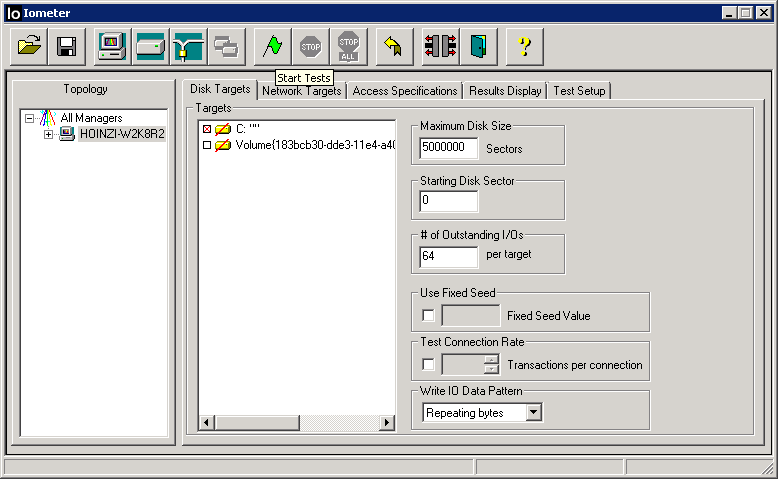
Task: Click the Fixed Seed Value field
Action: pos(470,316)
